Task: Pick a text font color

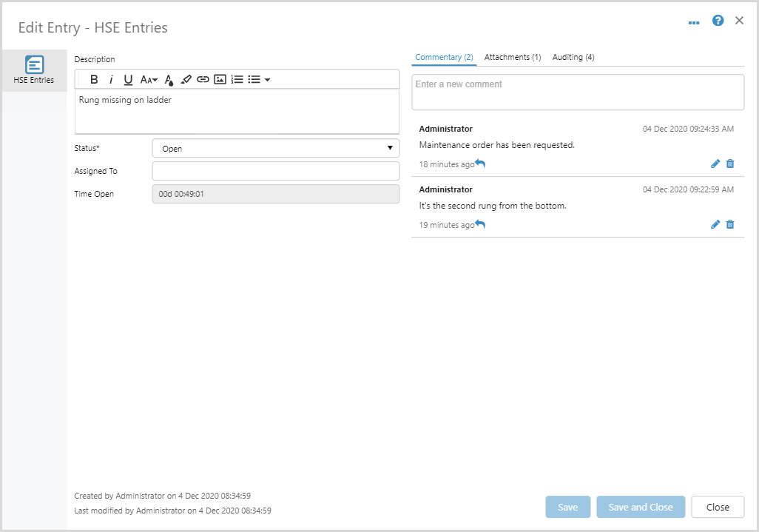Action: point(169,80)
